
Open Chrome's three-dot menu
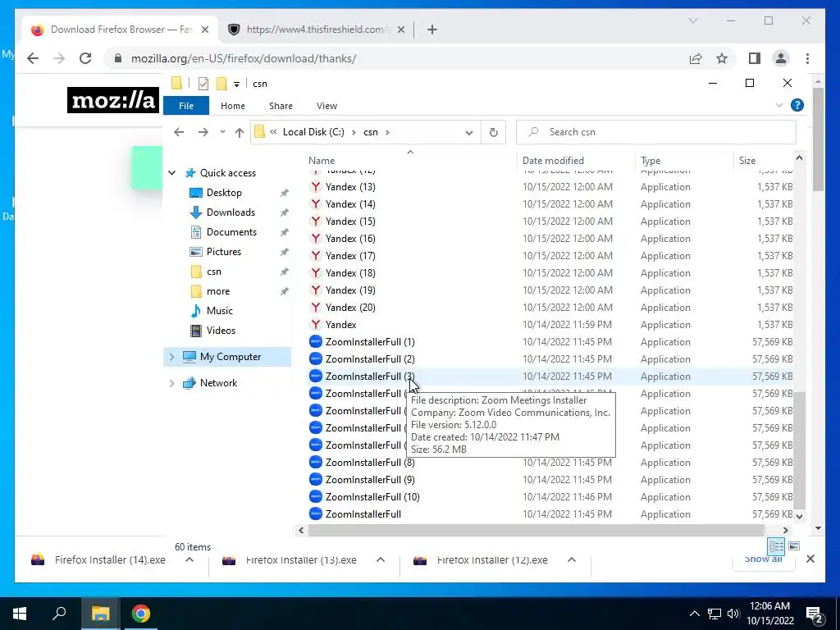(x=807, y=58)
